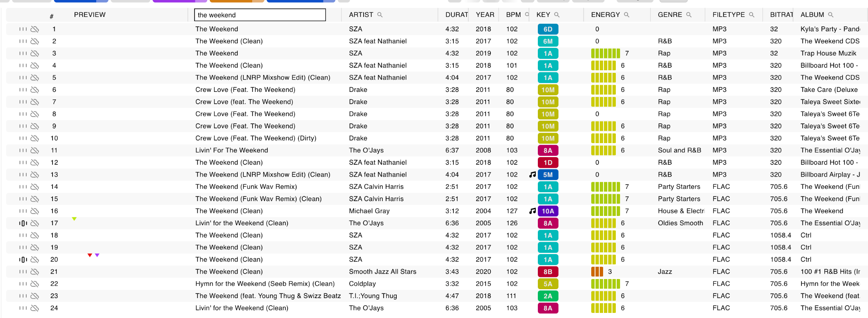Click green cue marker on track 17 preview
868x318 pixels.
tap(74, 219)
